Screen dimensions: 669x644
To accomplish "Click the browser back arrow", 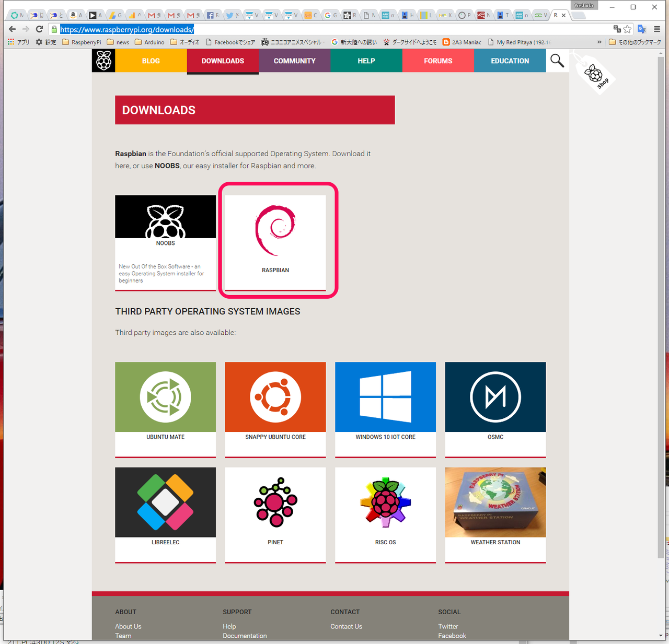I will (13, 29).
